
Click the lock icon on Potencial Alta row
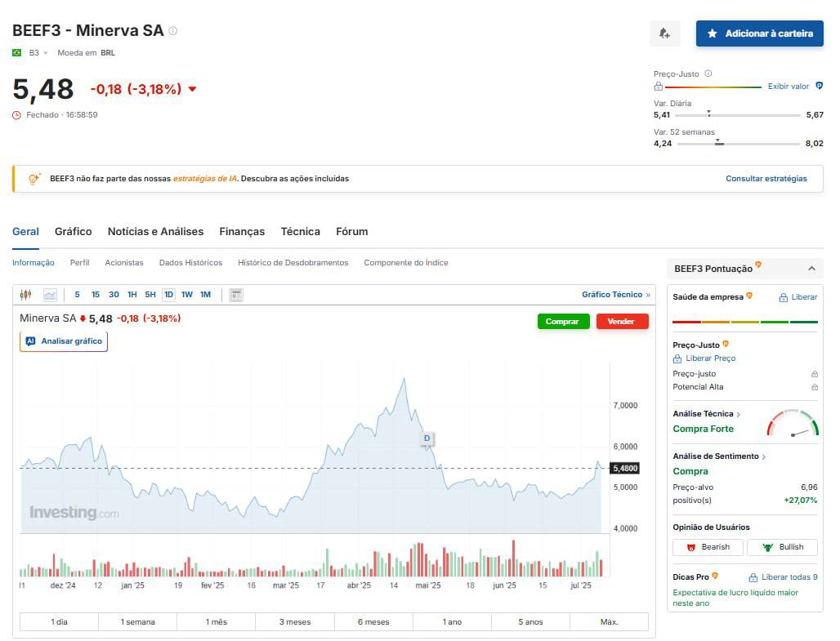click(815, 386)
